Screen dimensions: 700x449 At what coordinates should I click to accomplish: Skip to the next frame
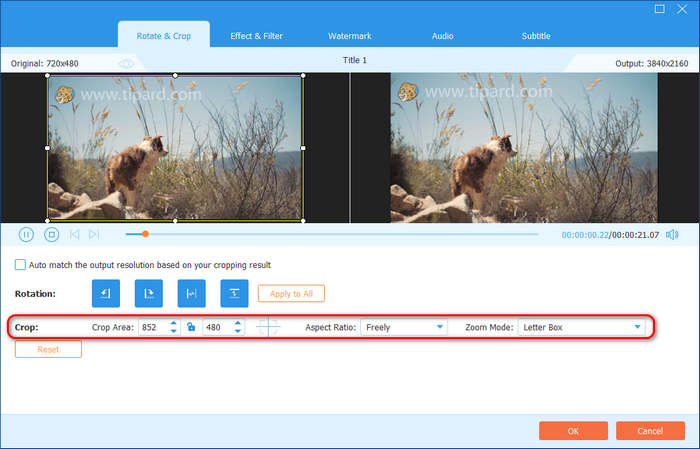(94, 234)
